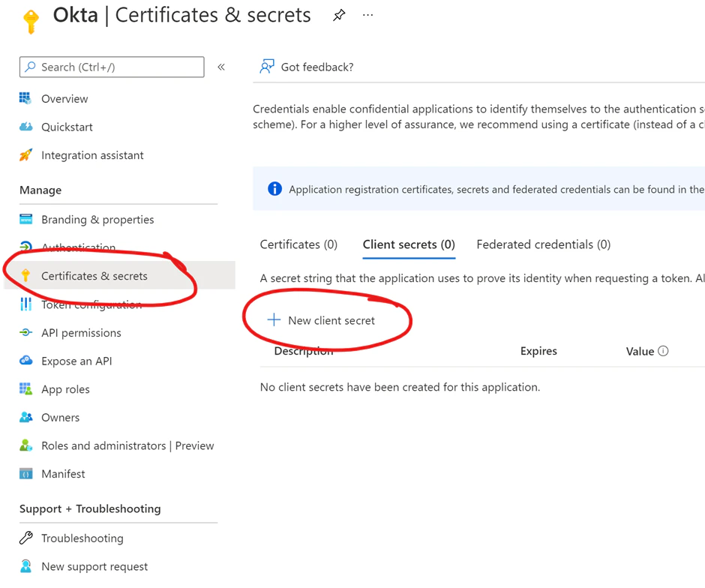The width and height of the screenshot is (705, 588).
Task: Open Manifest document icon
Action: tap(25, 474)
